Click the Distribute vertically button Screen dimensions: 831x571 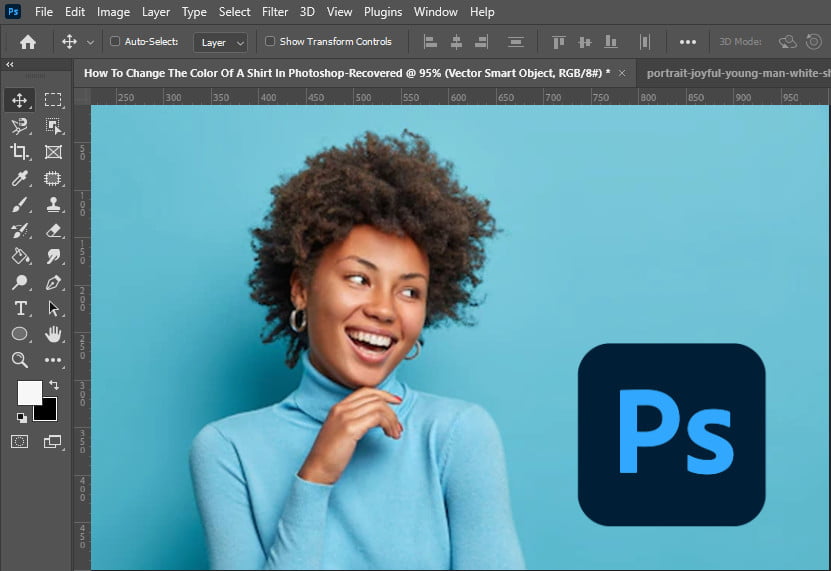[x=516, y=42]
